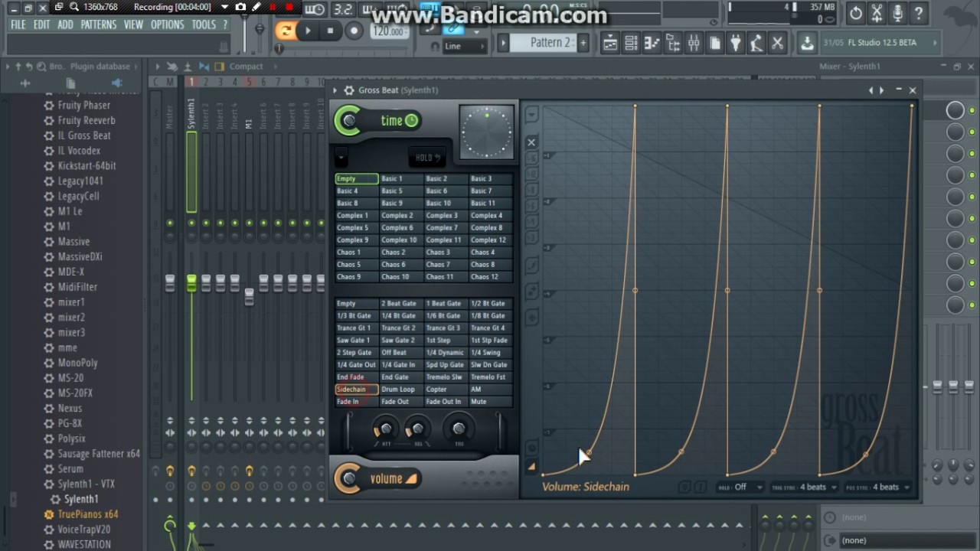
Task: Open the OPTIONS menu
Action: tap(167, 24)
